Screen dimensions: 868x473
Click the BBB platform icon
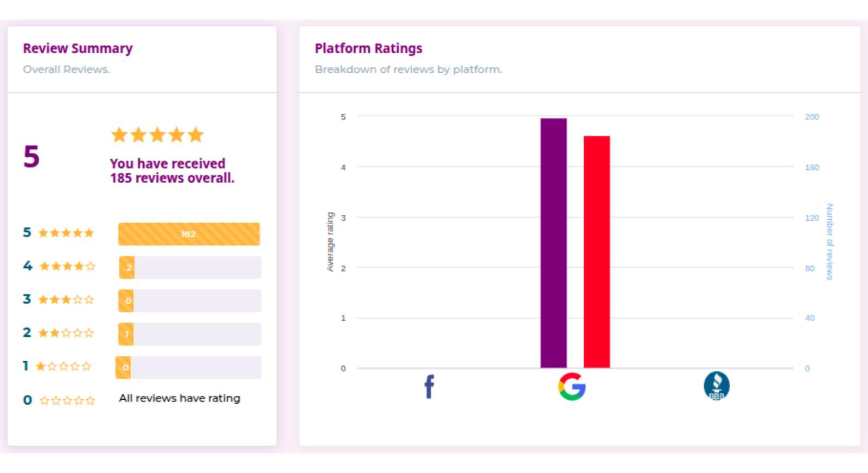[x=716, y=386]
